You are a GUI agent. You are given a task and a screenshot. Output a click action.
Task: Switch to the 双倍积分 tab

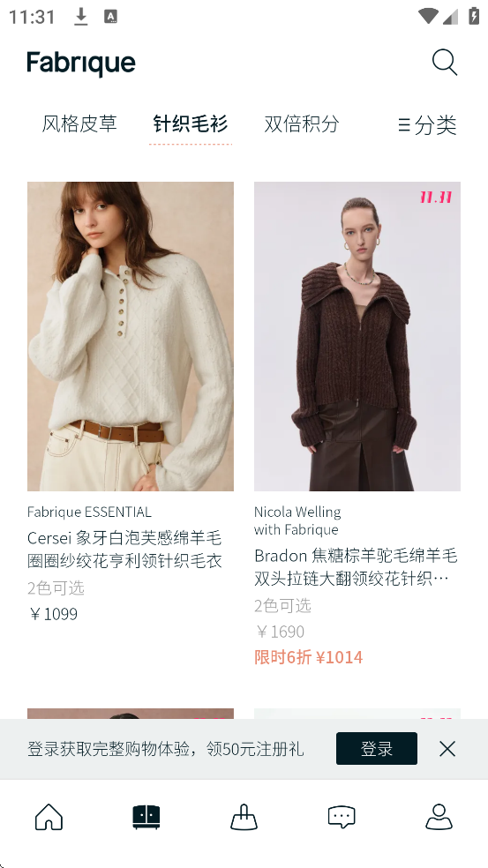tap(301, 123)
